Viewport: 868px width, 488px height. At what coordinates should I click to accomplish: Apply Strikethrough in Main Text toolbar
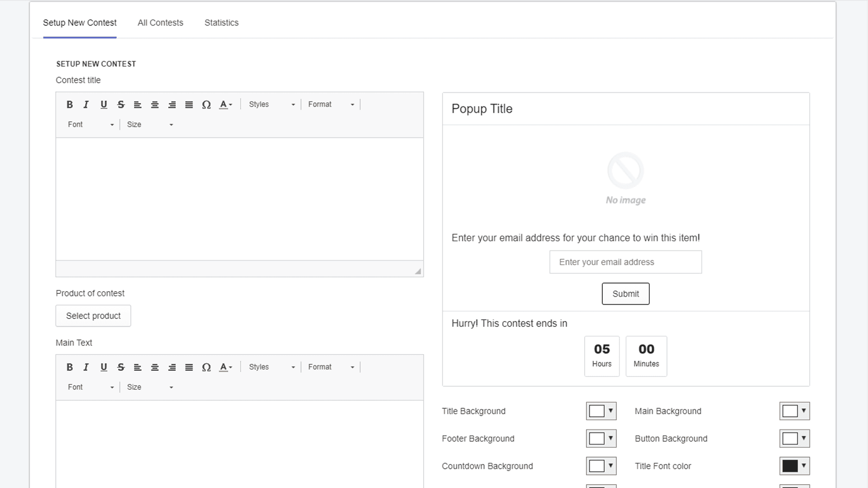click(x=120, y=367)
